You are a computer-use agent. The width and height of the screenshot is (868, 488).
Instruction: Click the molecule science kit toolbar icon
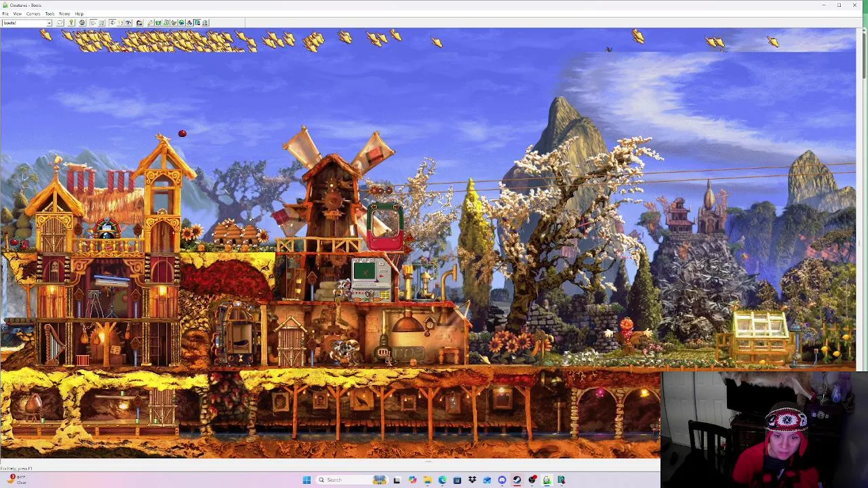(x=189, y=23)
